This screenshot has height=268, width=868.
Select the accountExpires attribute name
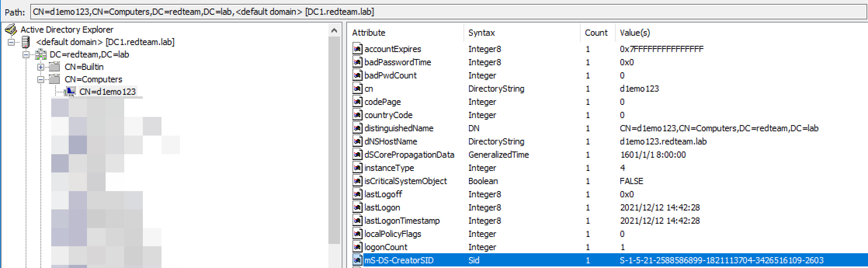pos(393,49)
